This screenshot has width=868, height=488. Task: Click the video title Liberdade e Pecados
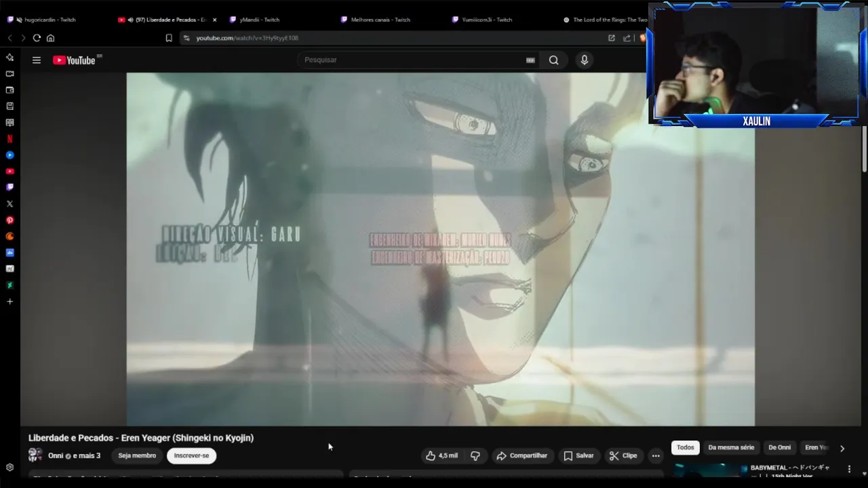tap(141, 438)
